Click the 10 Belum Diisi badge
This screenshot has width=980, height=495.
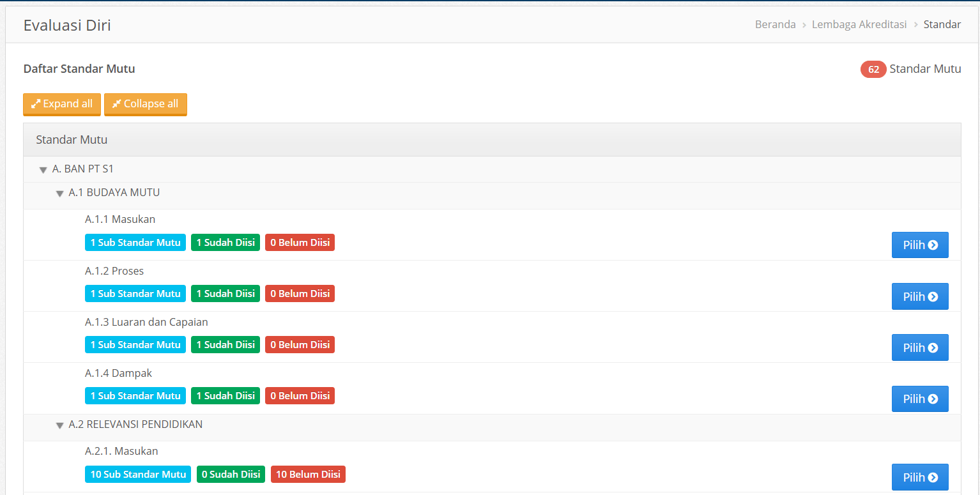(308, 475)
